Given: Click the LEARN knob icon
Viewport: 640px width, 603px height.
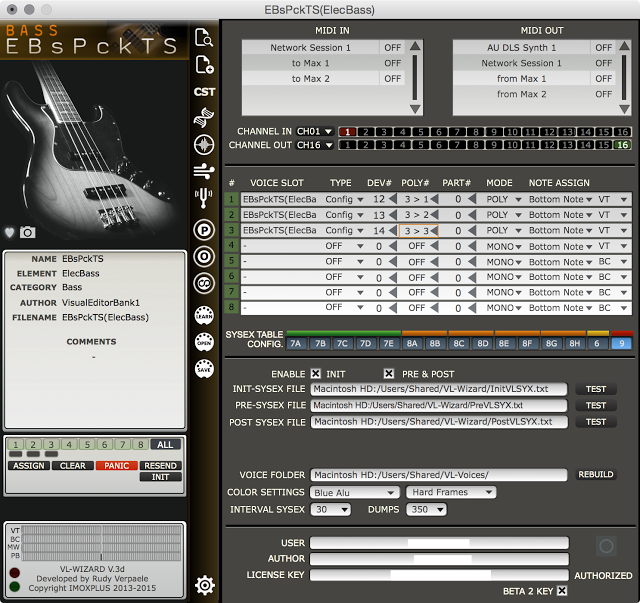Looking at the screenshot, I should (204, 316).
